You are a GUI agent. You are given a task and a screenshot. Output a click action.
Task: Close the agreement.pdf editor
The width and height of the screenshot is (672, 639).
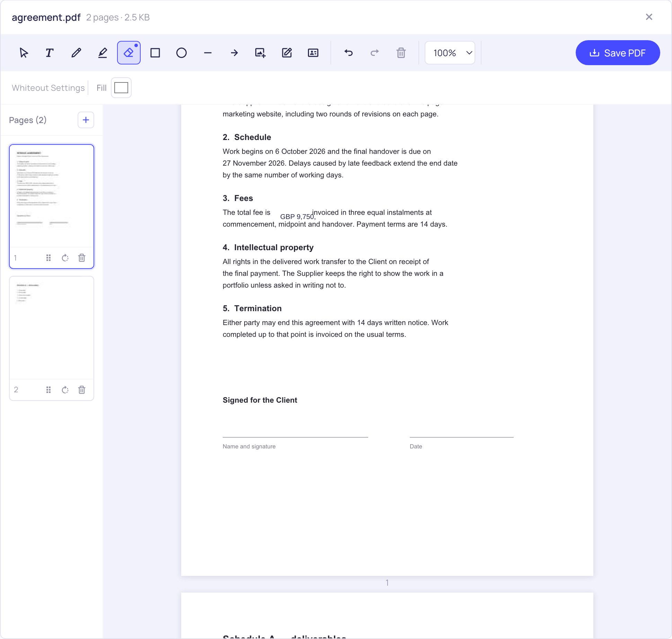point(649,17)
